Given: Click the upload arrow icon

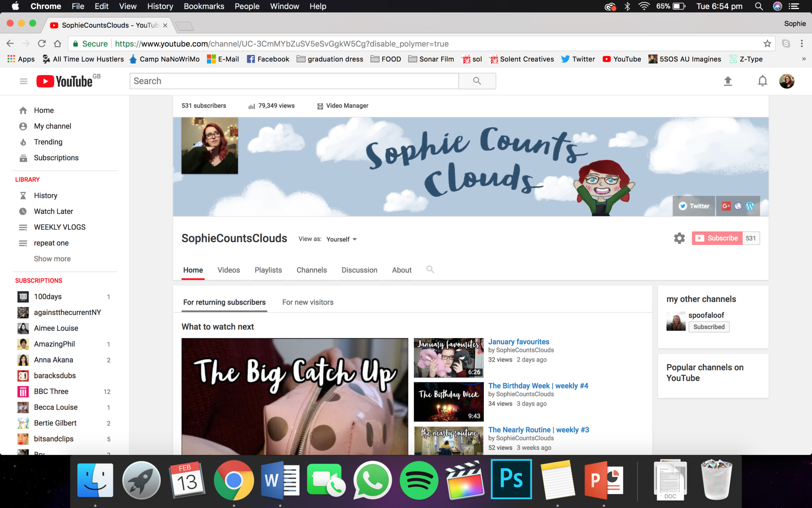Looking at the screenshot, I should (728, 81).
